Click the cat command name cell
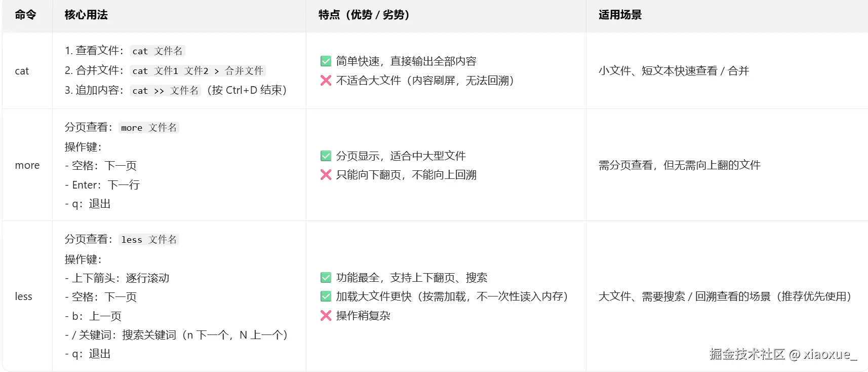The image size is (868, 372). click(22, 71)
